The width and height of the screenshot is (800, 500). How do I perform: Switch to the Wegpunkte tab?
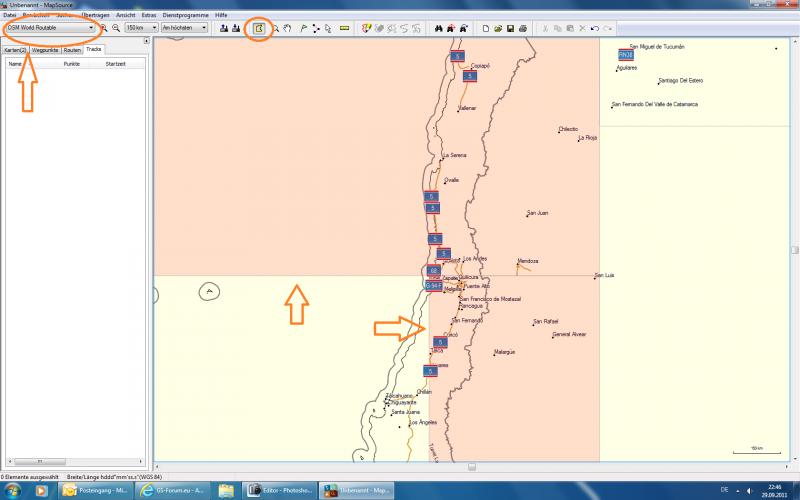point(44,49)
